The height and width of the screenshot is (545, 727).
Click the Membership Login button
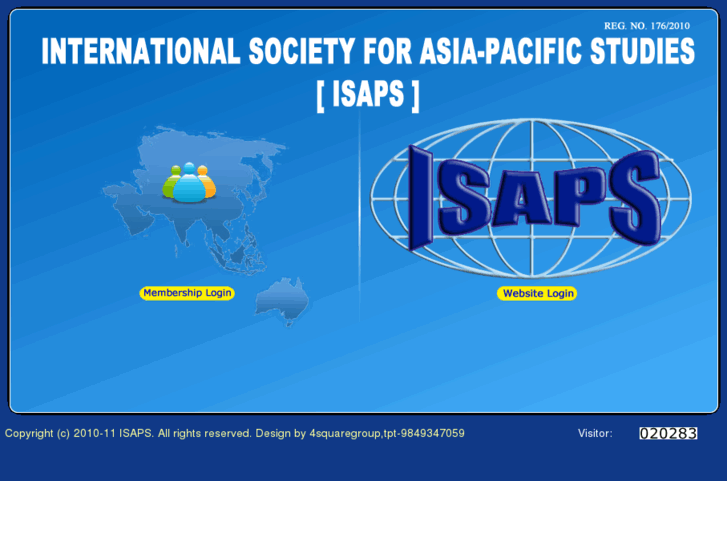(187, 293)
